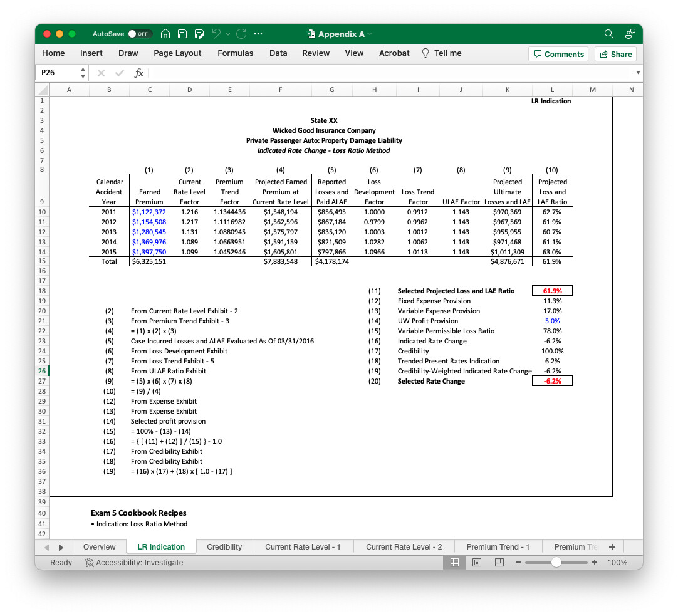Image resolution: width=678 pixels, height=616 pixels.
Task: Click the Tell me lightbulb icon
Action: click(x=425, y=53)
